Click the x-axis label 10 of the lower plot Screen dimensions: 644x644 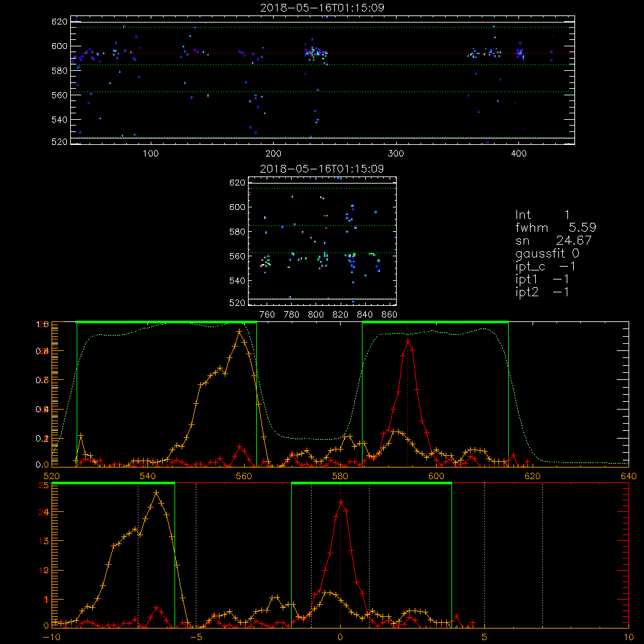629,638
